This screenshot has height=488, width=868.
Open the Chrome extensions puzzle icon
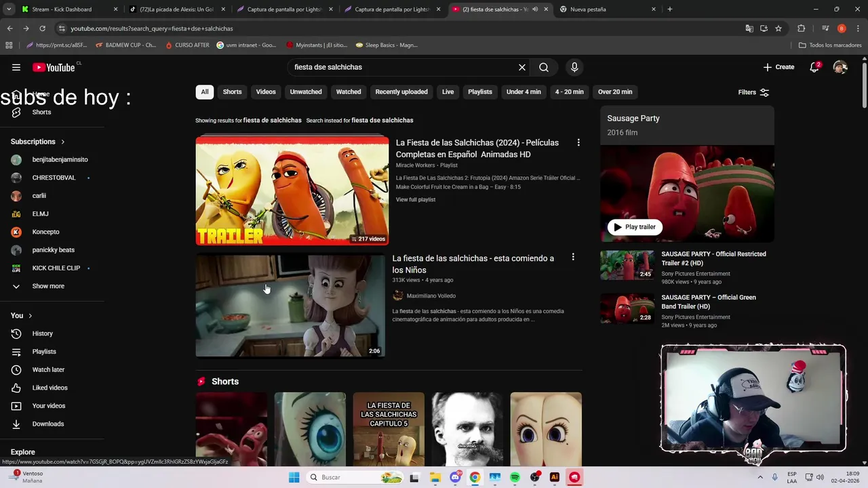tap(802, 28)
